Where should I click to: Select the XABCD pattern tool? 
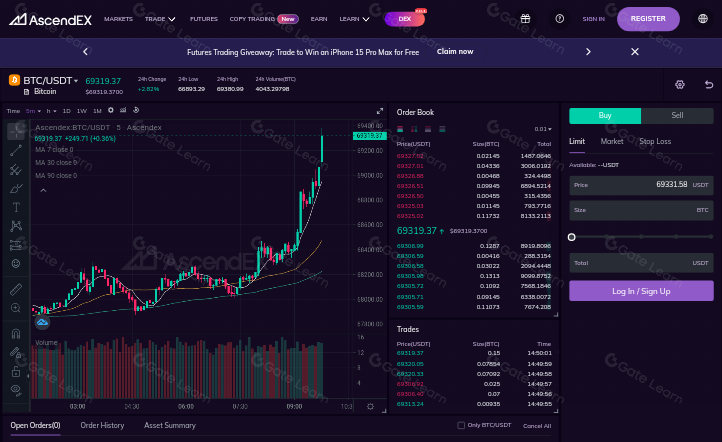[x=16, y=226]
